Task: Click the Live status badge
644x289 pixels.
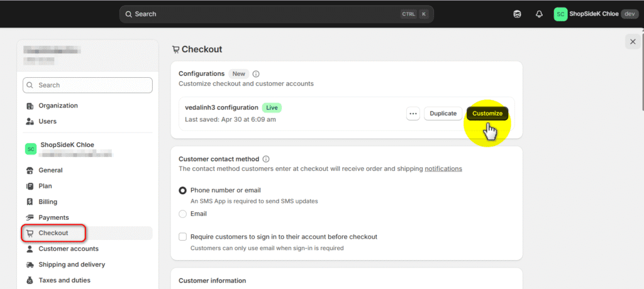Action: tap(272, 108)
